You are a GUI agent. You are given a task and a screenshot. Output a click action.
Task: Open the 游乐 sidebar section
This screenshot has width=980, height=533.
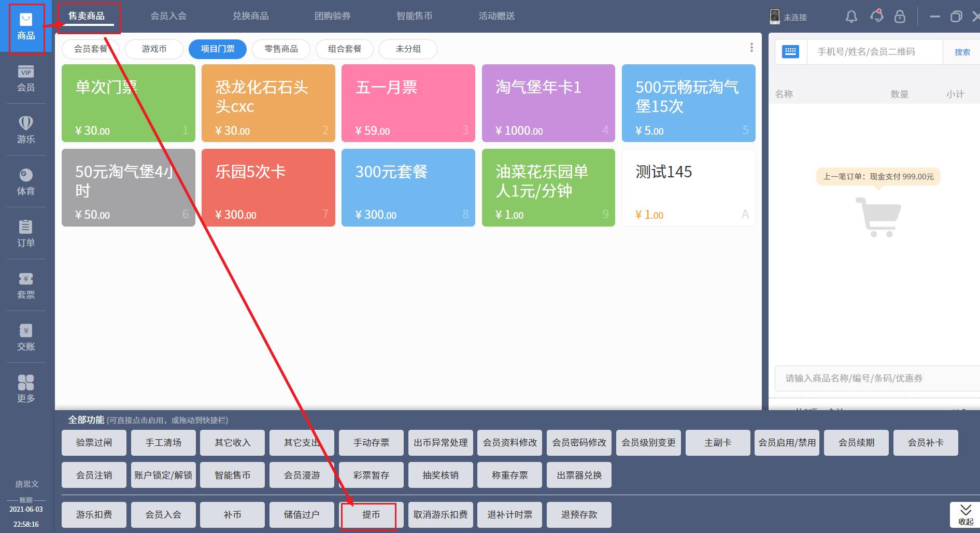point(26,130)
